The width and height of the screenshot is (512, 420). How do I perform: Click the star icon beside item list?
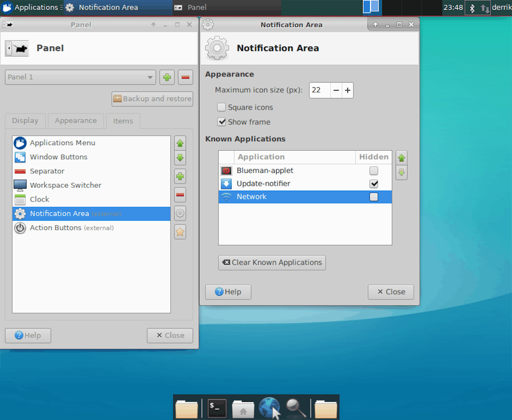click(x=180, y=232)
